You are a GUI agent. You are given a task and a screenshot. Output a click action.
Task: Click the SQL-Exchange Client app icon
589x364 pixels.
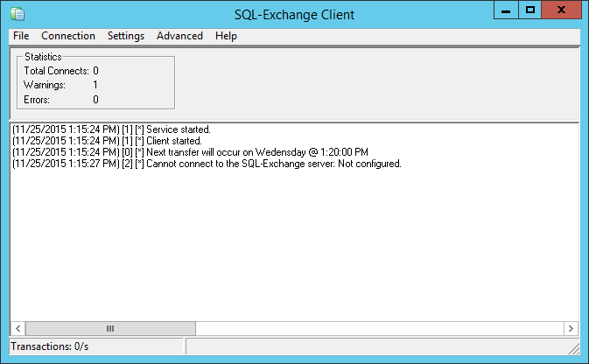tap(18, 14)
